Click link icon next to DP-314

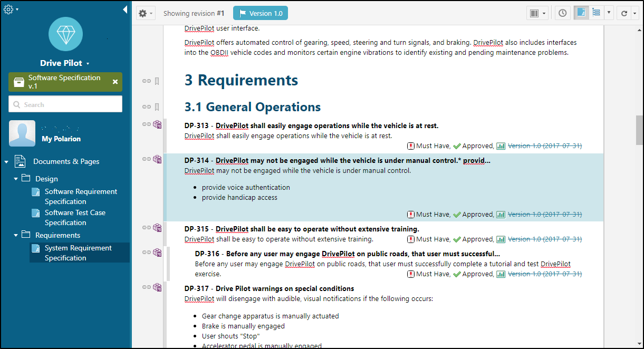(x=147, y=159)
